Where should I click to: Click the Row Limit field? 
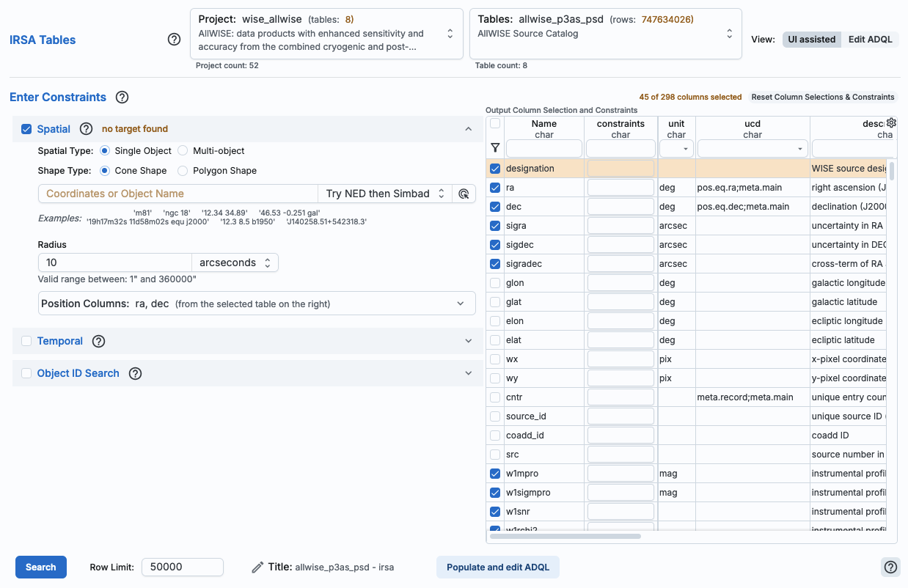coord(183,567)
